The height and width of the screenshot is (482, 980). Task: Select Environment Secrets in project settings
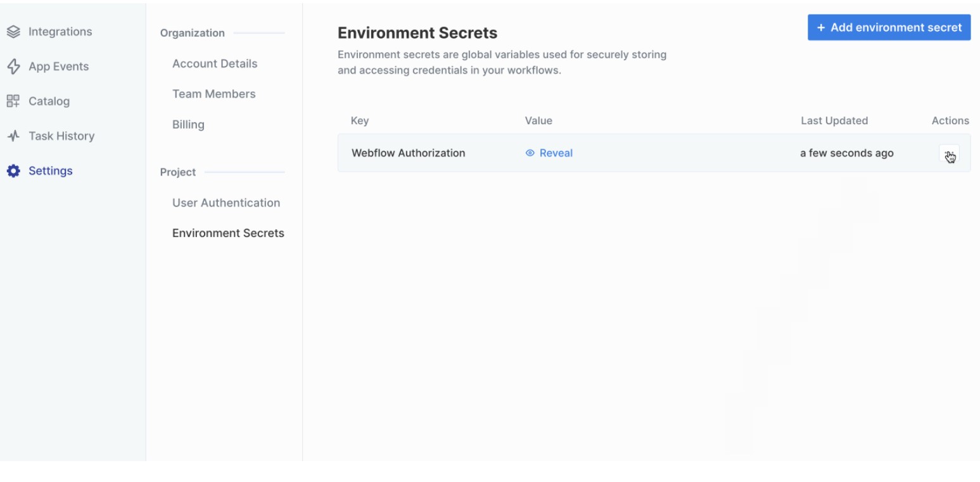[228, 234]
